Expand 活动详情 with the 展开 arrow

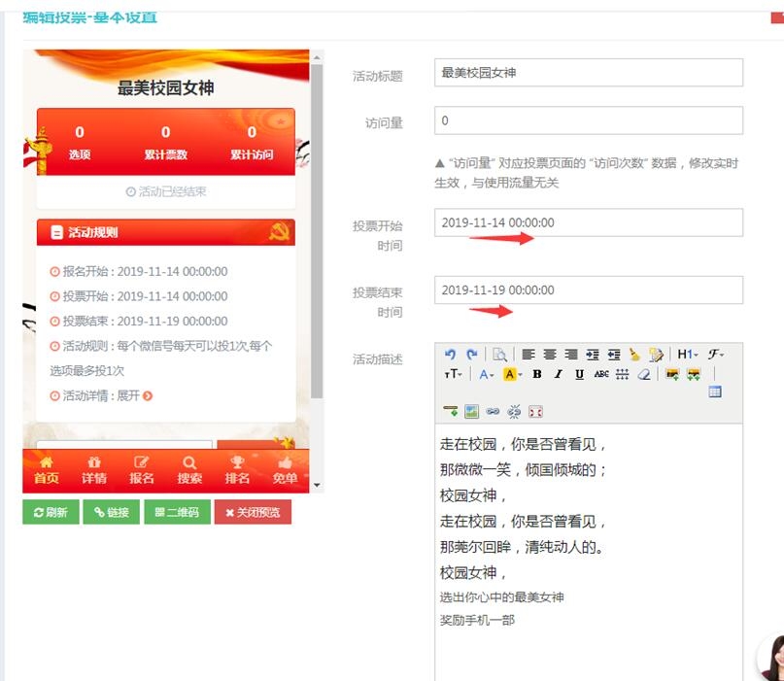[148, 395]
